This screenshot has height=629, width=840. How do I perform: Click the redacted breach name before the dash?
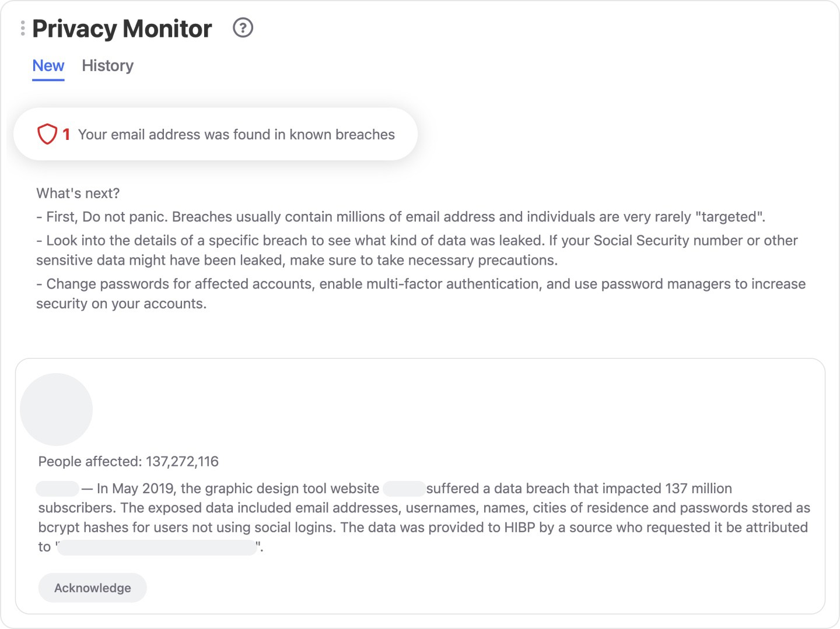point(57,489)
